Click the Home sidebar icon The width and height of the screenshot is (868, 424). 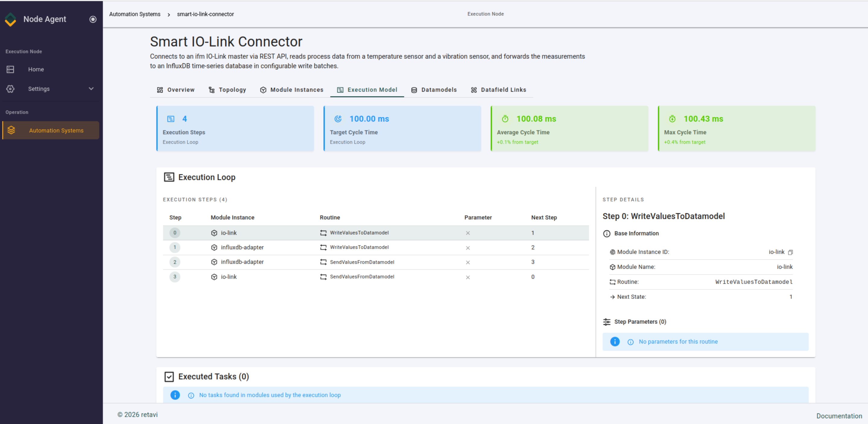[11, 69]
